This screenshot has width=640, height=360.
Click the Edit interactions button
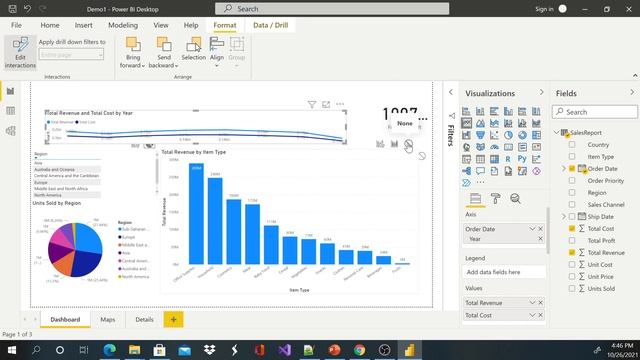point(20,52)
